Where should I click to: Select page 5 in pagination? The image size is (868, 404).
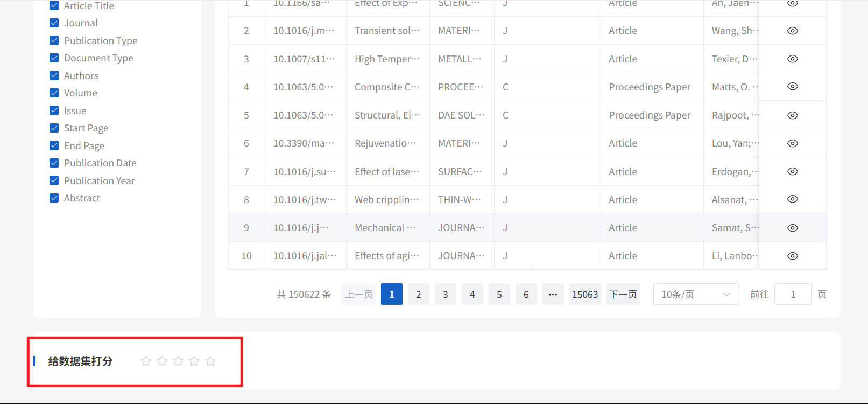499,294
